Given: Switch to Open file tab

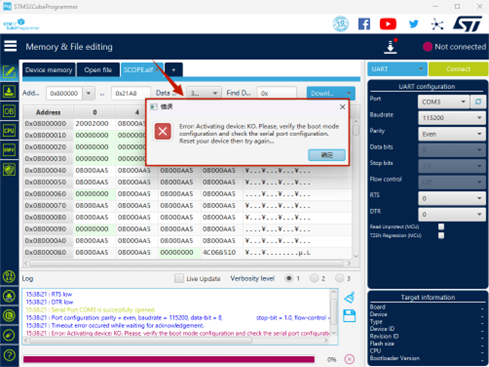Looking at the screenshot, I should tap(98, 70).
